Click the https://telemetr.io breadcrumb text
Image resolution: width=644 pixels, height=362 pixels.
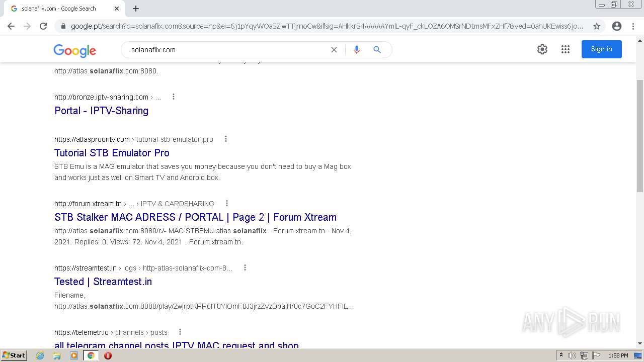(82, 332)
